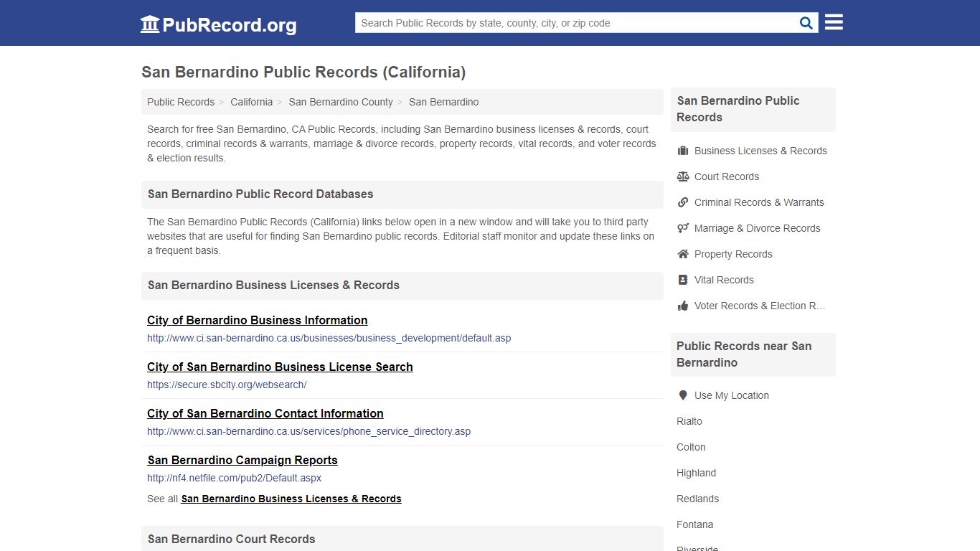Click the San Bernardino Business Licenses & Records heading

pyautogui.click(x=273, y=285)
